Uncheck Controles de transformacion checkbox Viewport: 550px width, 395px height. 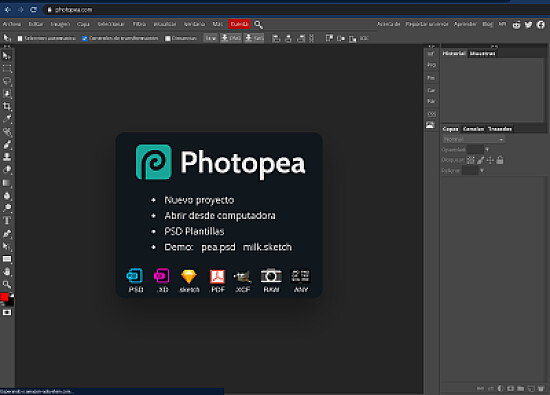(85, 38)
